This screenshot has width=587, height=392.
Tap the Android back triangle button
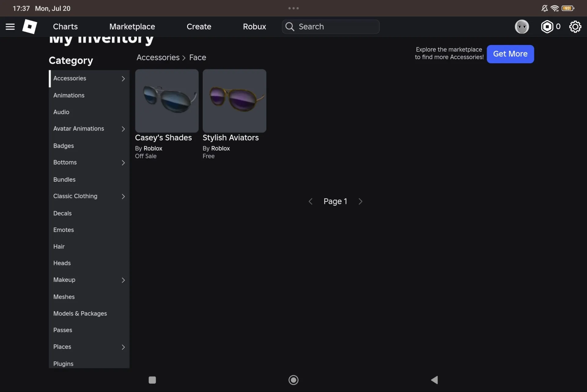click(x=434, y=380)
